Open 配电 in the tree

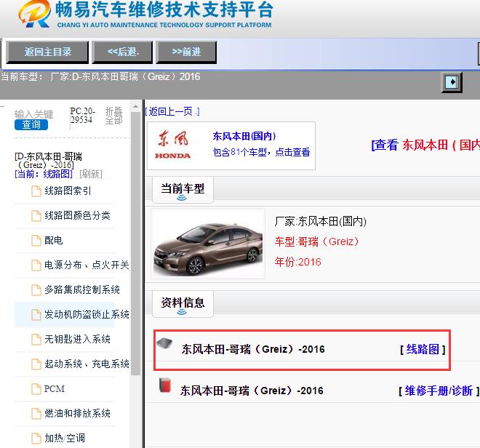pyautogui.click(x=54, y=241)
